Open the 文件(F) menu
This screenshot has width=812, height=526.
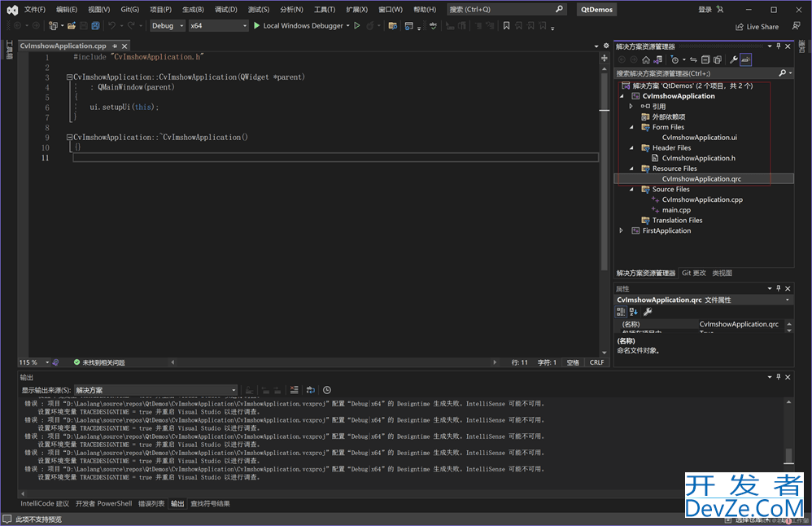click(35, 9)
